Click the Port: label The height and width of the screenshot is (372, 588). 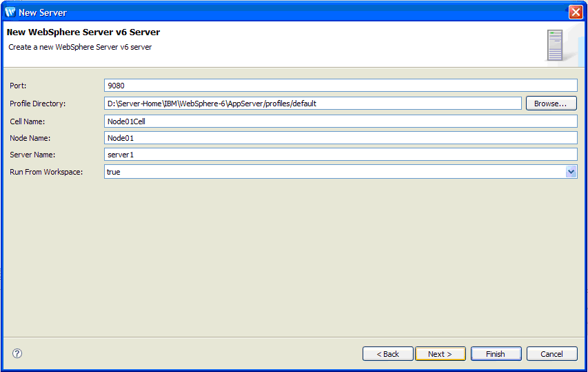18,86
